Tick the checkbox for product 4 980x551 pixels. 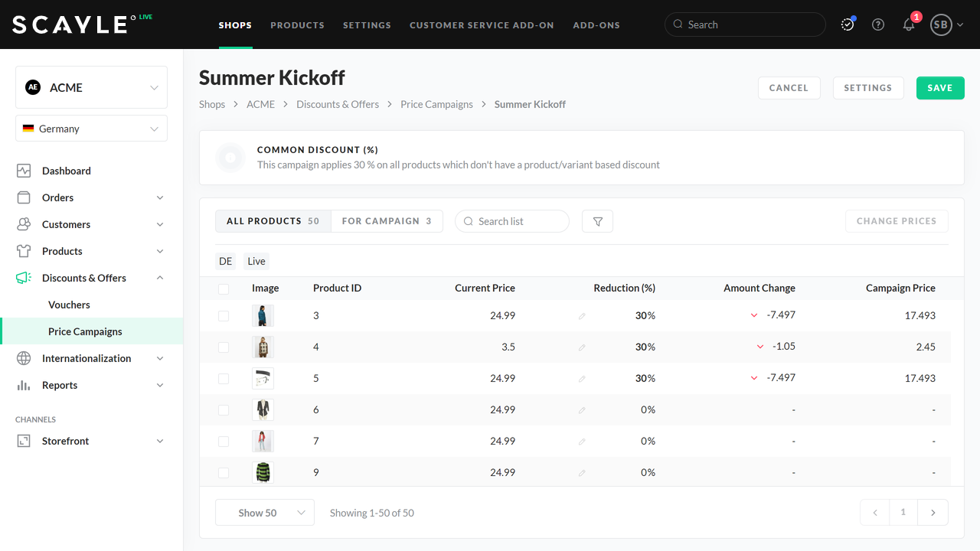pos(224,347)
